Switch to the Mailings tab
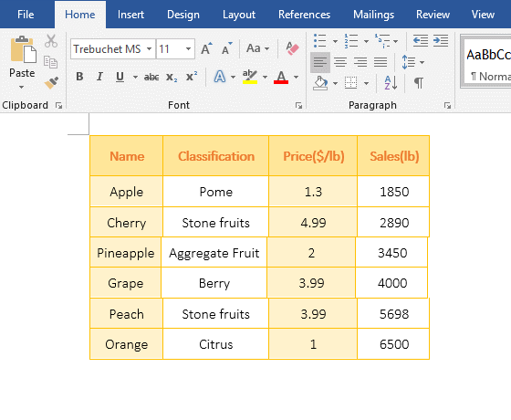Screen dimensions: 511x420 [x=373, y=15]
